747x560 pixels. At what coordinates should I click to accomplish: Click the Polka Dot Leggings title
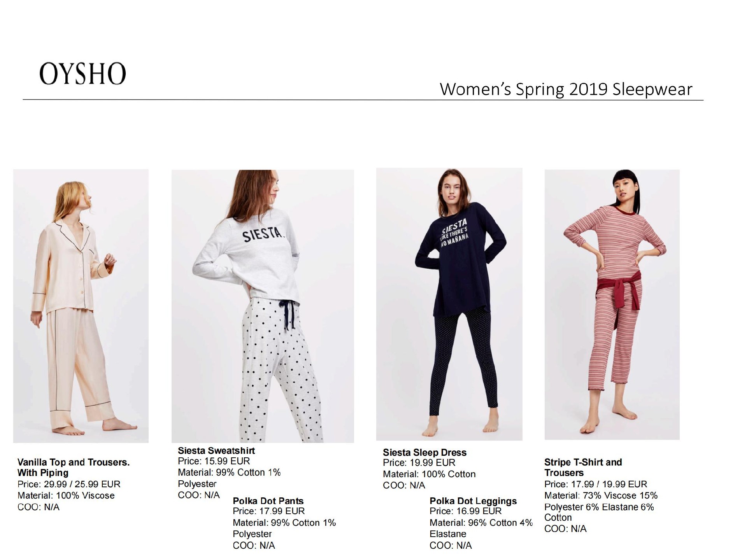click(473, 501)
